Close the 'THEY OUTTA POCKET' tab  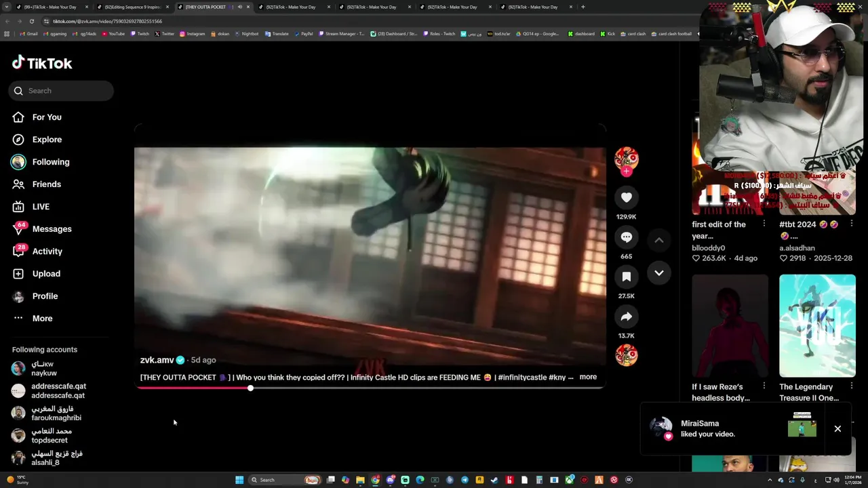[248, 7]
